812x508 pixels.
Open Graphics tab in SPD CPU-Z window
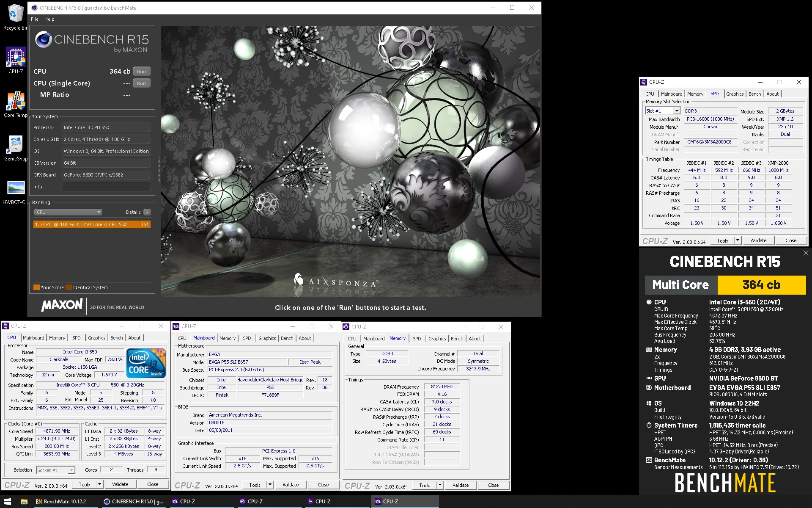pyautogui.click(x=735, y=94)
